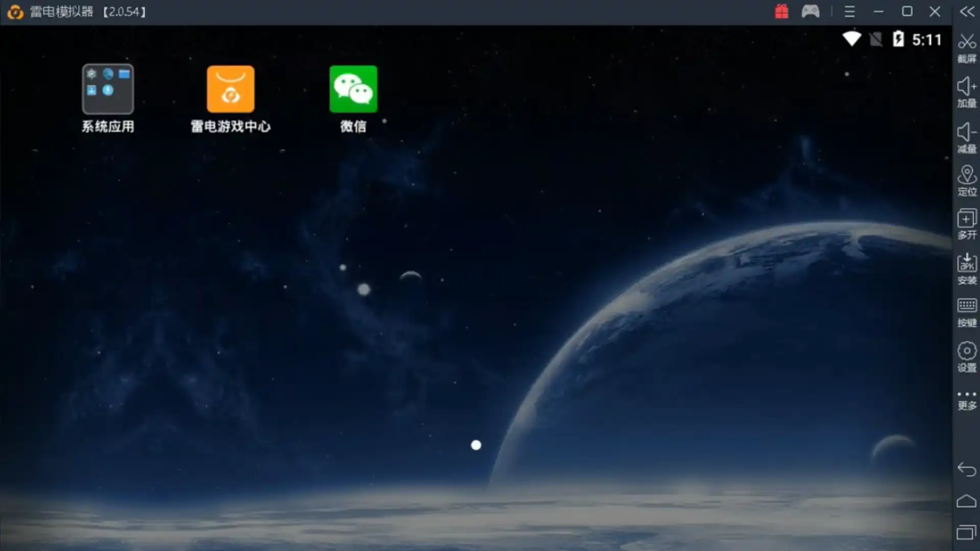Collapse the sidebar with double chevron
Viewport: 980px width, 551px height.
pyautogui.click(x=967, y=11)
